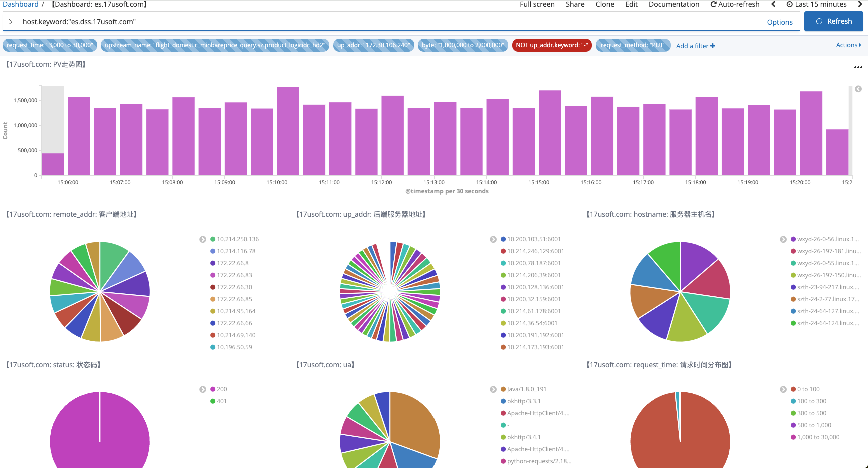Toggle the NOT up_addr.keyword filter
Image resolution: width=868 pixels, height=468 pixels.
[x=551, y=45]
